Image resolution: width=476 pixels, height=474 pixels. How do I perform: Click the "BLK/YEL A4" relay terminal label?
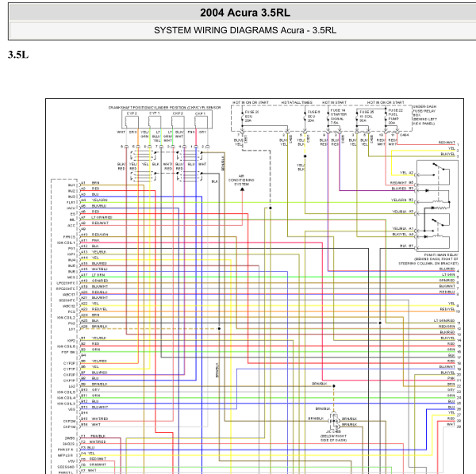tap(403, 235)
